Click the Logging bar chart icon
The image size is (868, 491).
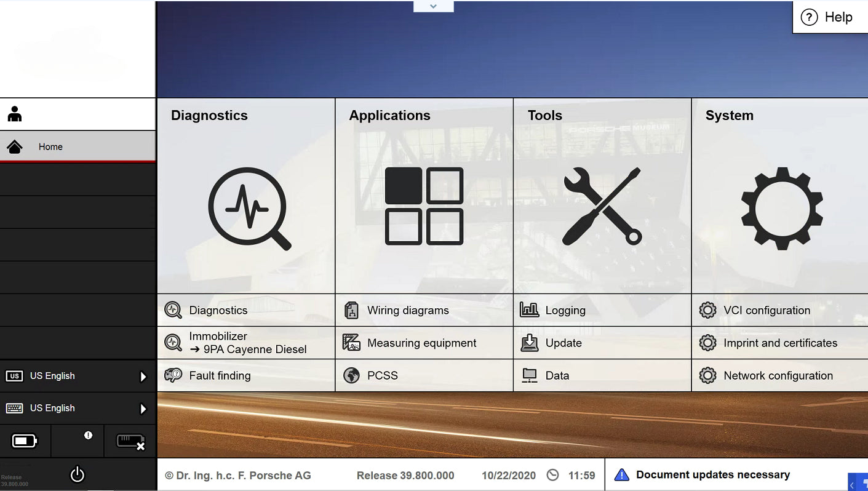pyautogui.click(x=530, y=310)
